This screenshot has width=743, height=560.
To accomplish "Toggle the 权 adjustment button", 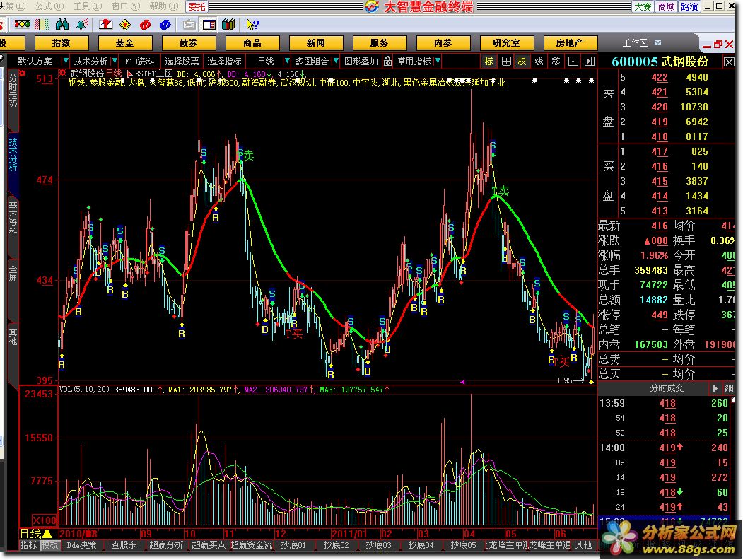I will pyautogui.click(x=522, y=61).
